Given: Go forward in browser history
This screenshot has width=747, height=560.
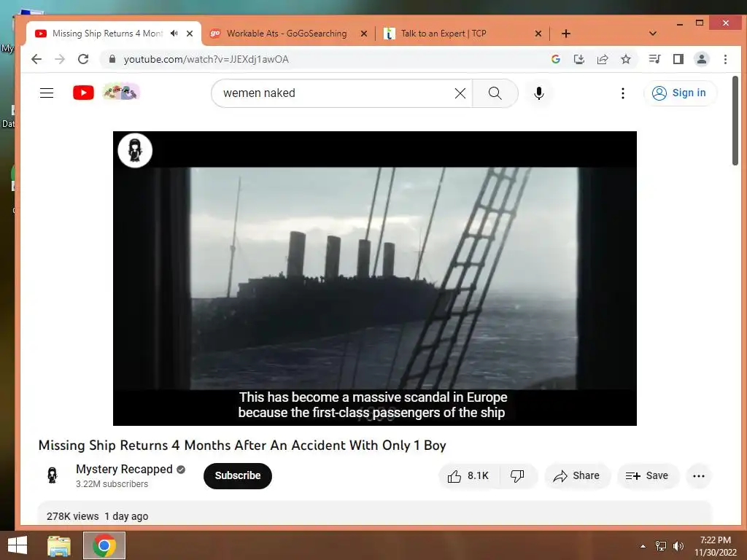Looking at the screenshot, I should pyautogui.click(x=60, y=59).
